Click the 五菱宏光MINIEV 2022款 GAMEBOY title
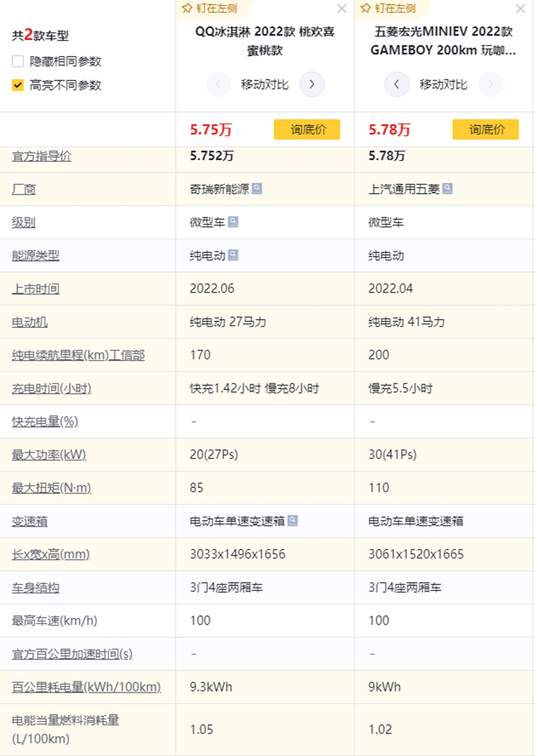Screen dimensions: 535x756 pos(443,41)
